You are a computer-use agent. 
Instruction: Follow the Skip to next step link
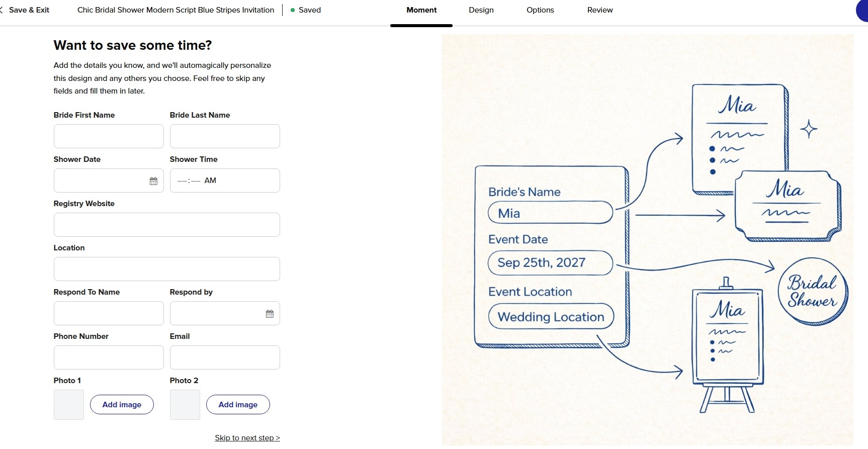click(247, 438)
